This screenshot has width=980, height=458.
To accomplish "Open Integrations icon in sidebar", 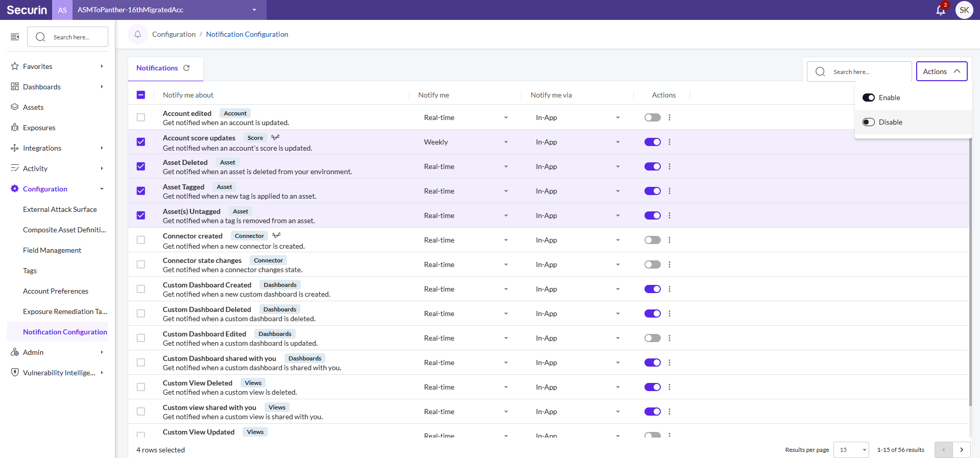I will (x=15, y=148).
